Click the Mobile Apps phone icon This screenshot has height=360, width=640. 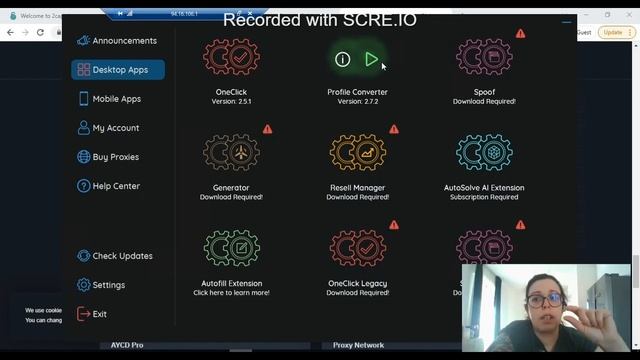pos(84,99)
